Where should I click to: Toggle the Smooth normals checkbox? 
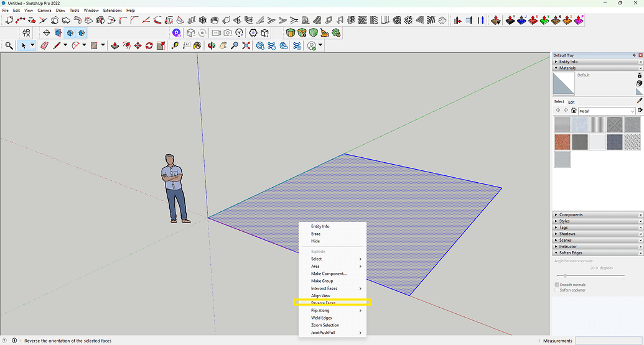tap(557, 285)
